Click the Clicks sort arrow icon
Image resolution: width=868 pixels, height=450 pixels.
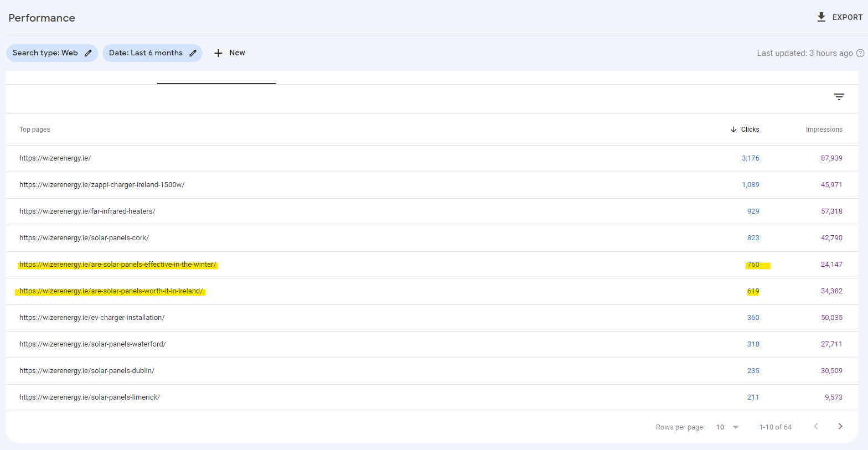(733, 130)
